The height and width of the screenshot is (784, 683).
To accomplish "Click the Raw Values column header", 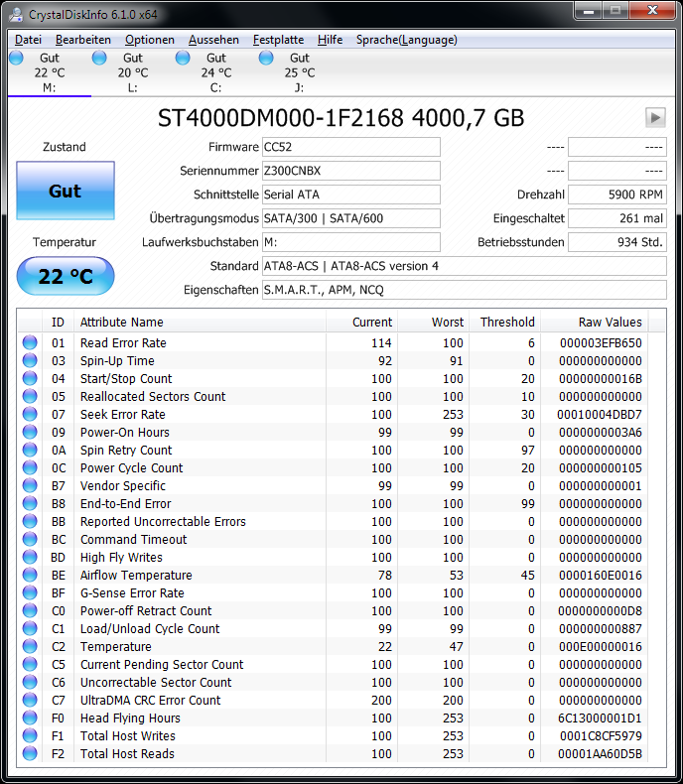I will 594,322.
